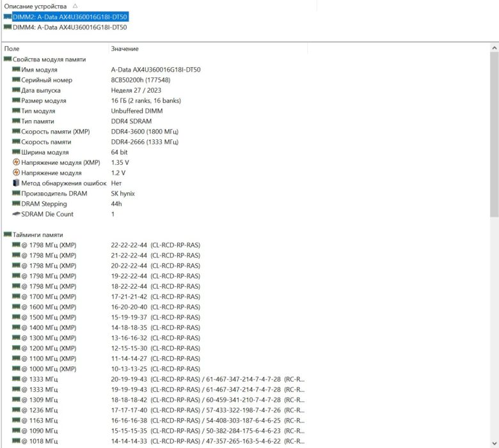Click icon of row with 20-22-22-44 timings
The height and width of the screenshot is (448, 499).
coord(16,265)
